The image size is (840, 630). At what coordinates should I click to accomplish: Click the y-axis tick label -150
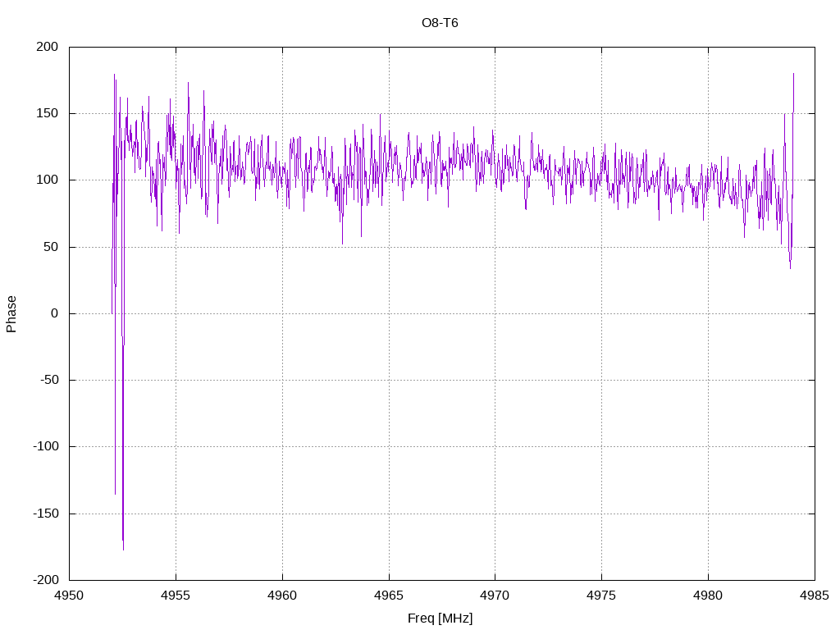(46, 514)
